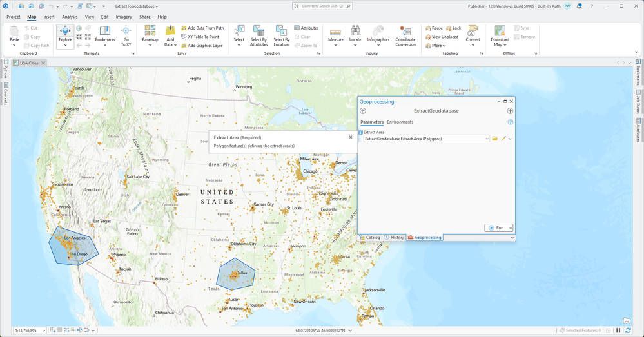Open the PW user account badge

point(567,6)
